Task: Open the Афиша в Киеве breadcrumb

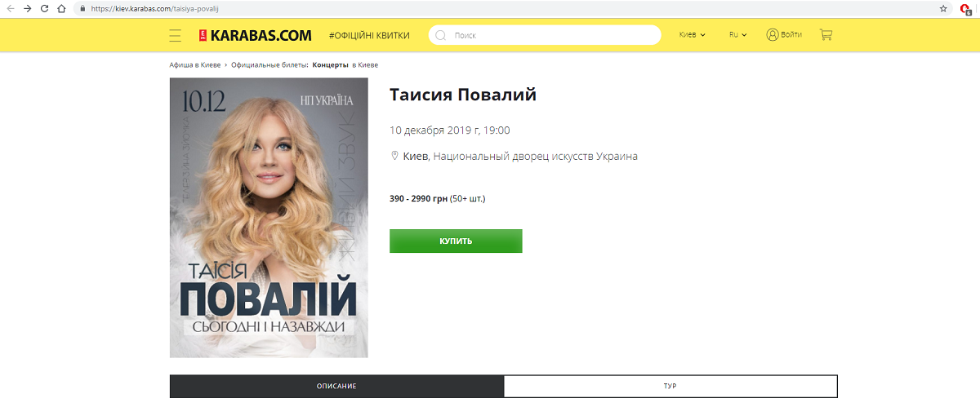Action: tap(195, 64)
